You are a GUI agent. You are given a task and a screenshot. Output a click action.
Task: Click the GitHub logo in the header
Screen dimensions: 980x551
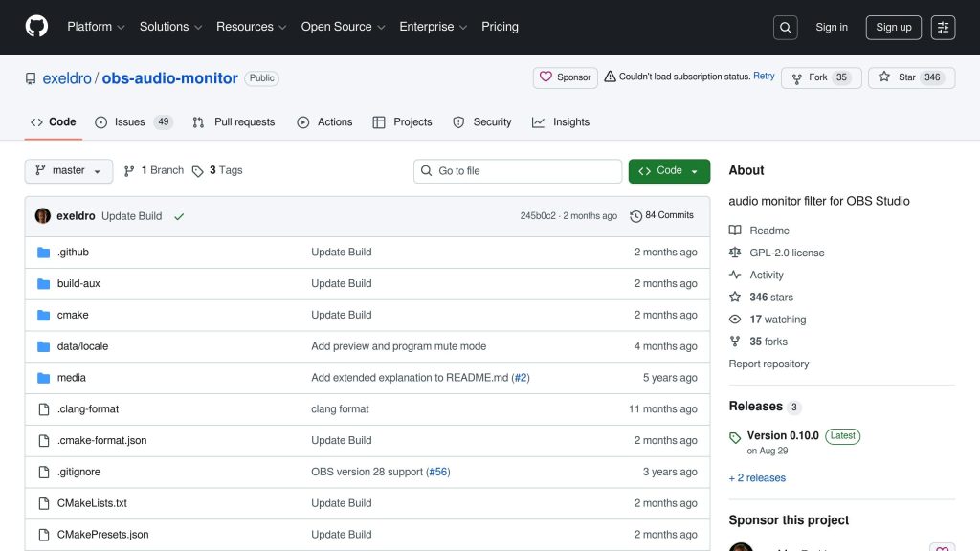pos(35,27)
